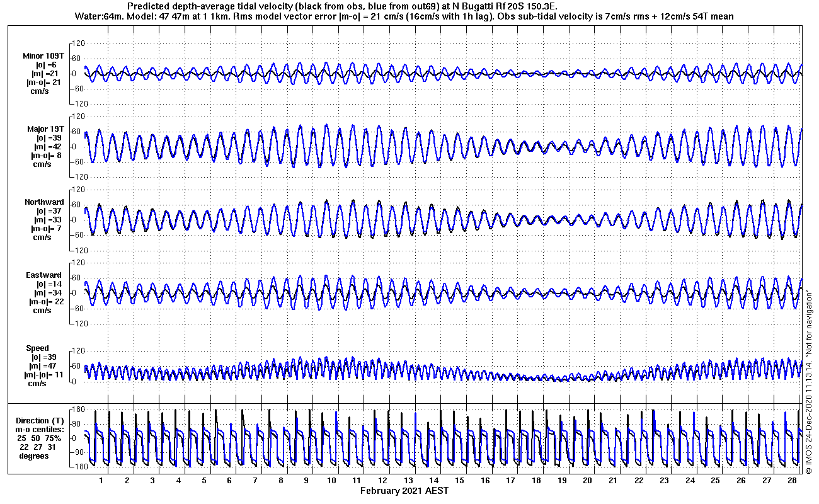Click the '|m|-|o|= 11' value in Speed panel
The width and height of the screenshot is (819, 504).
[44, 375]
